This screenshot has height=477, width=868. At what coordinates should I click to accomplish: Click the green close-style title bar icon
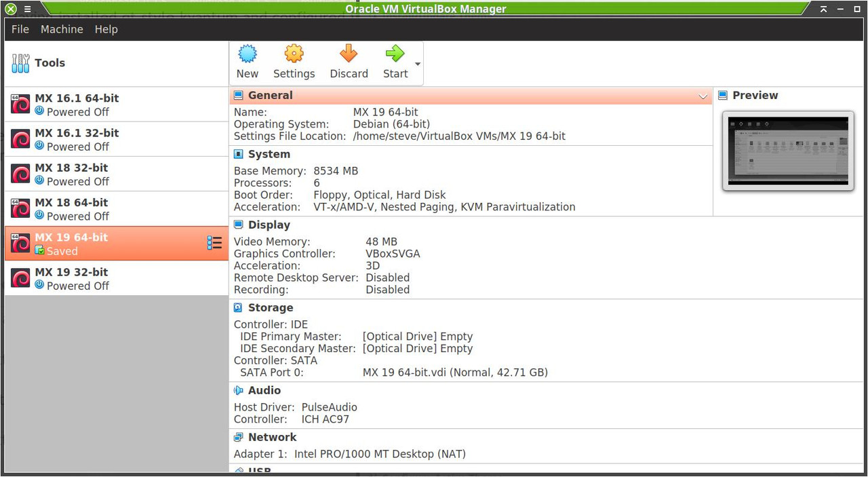tap(10, 9)
